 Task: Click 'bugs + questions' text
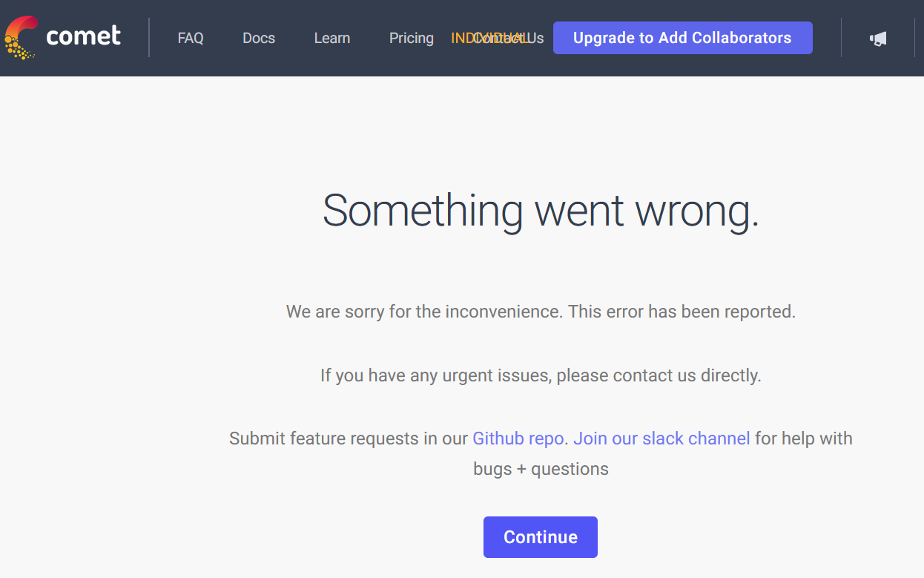(x=541, y=469)
